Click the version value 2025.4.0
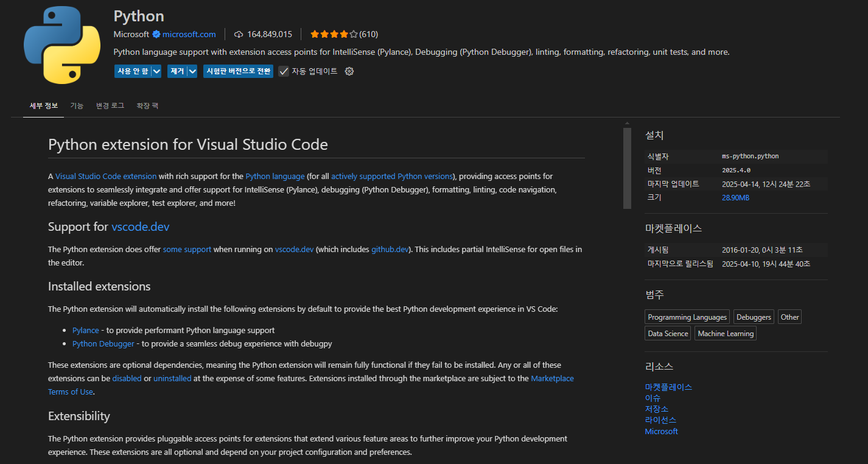The width and height of the screenshot is (868, 464). (736, 170)
